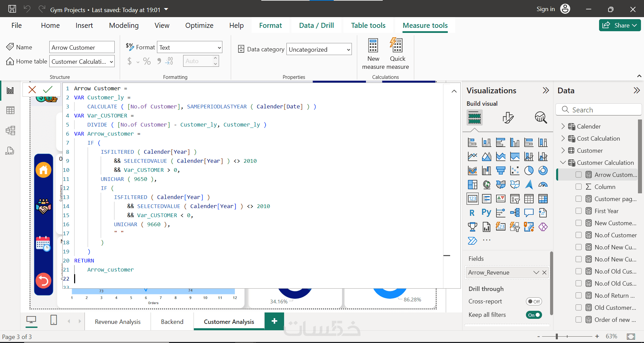Click Sign in at the top

[546, 9]
